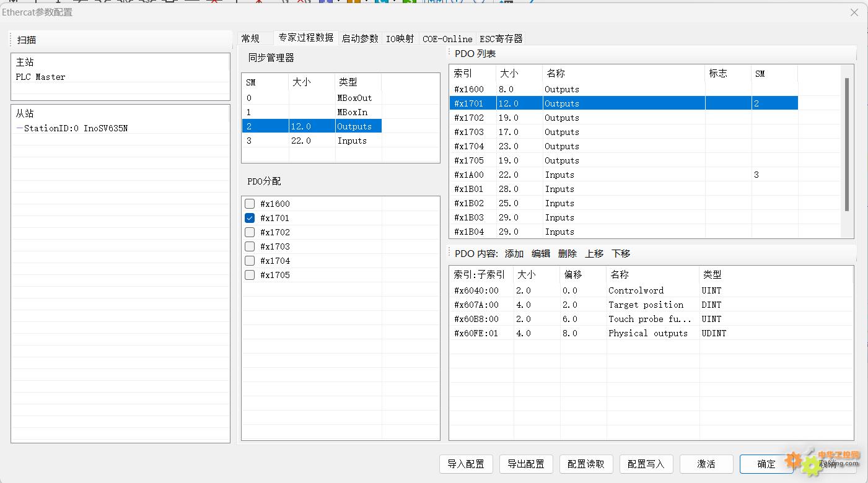Click the 导入配置 button

tap(466, 464)
